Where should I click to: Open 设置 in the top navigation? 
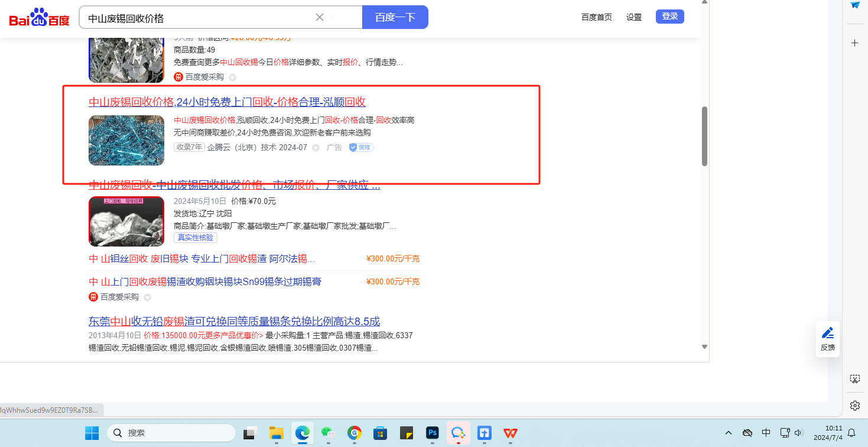pyautogui.click(x=634, y=17)
